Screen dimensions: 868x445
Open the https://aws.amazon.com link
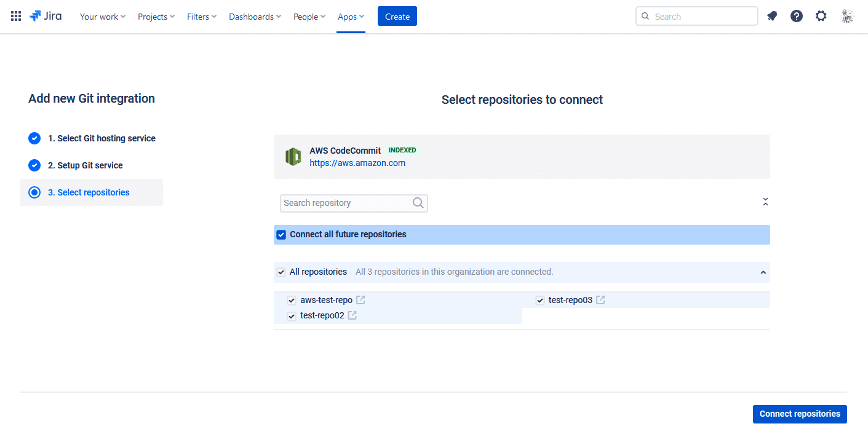click(357, 163)
